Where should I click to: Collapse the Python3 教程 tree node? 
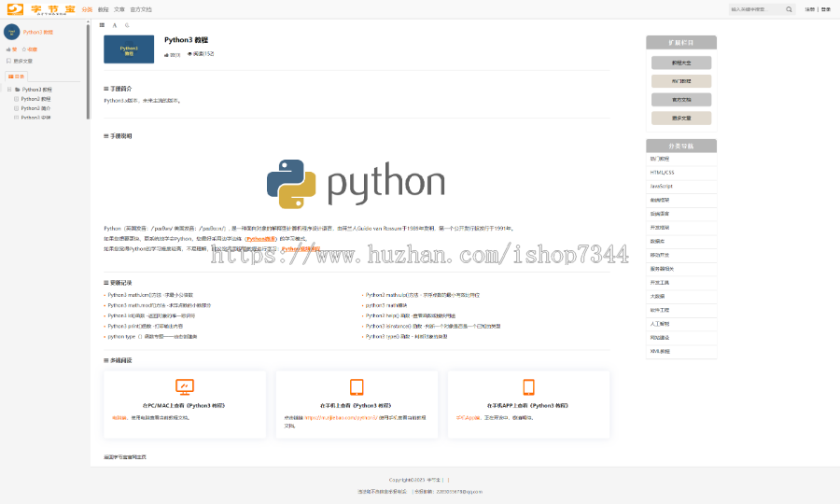(x=9, y=90)
